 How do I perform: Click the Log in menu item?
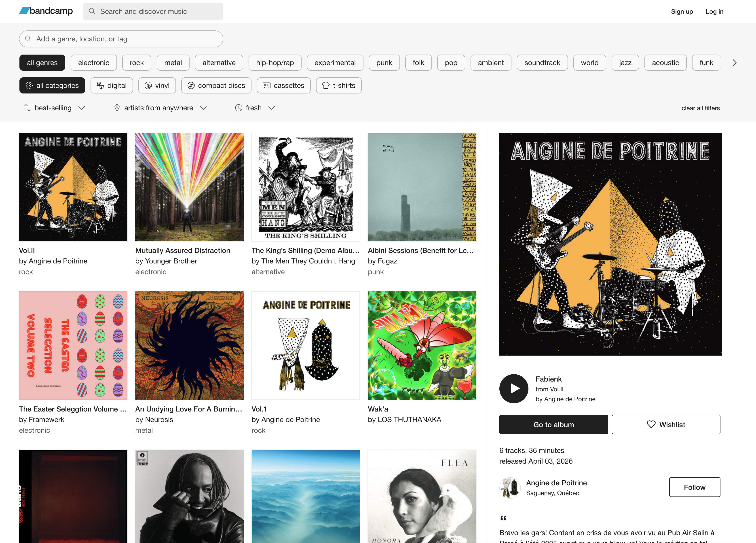pyautogui.click(x=714, y=11)
